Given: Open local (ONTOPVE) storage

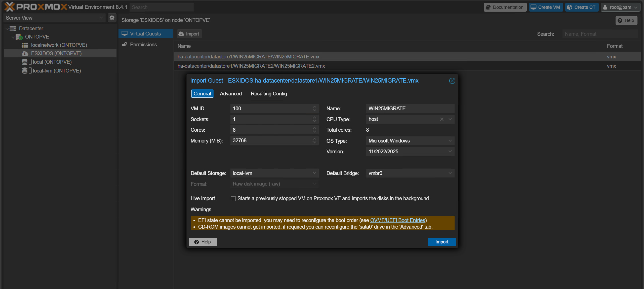Looking at the screenshot, I should coord(52,62).
